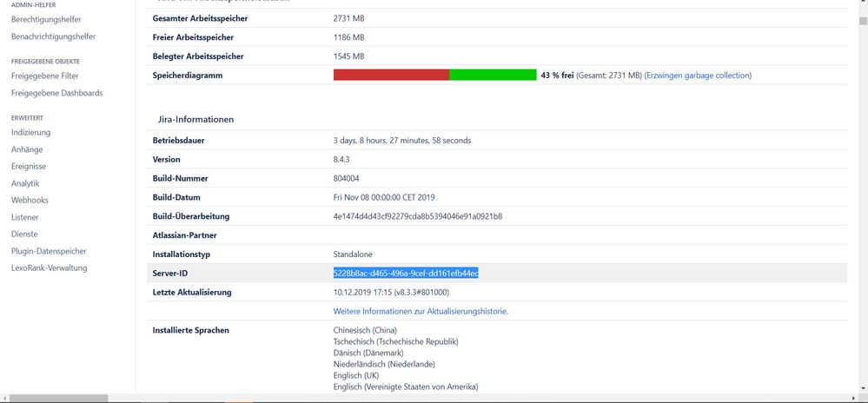Click the Installationstyp value Standalone
868x403 pixels.
point(353,254)
